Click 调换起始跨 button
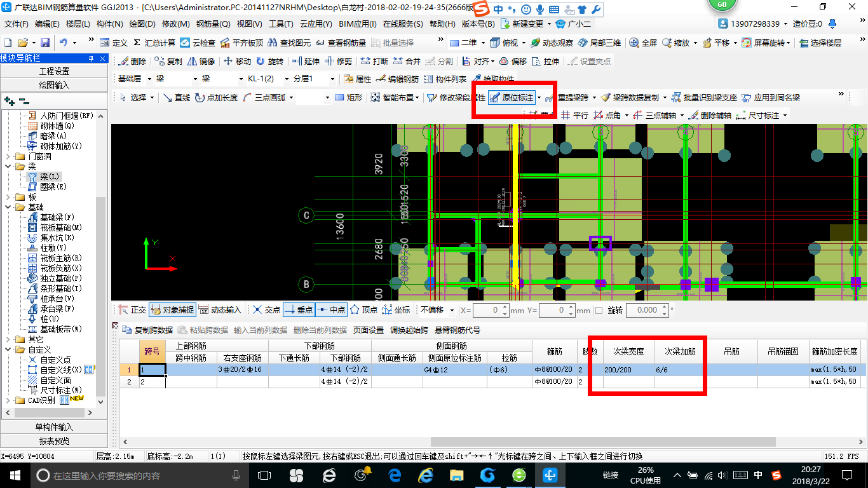 click(x=410, y=330)
